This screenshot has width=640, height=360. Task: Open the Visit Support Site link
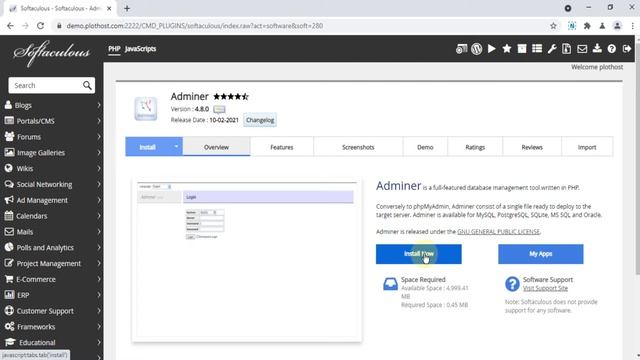545,288
